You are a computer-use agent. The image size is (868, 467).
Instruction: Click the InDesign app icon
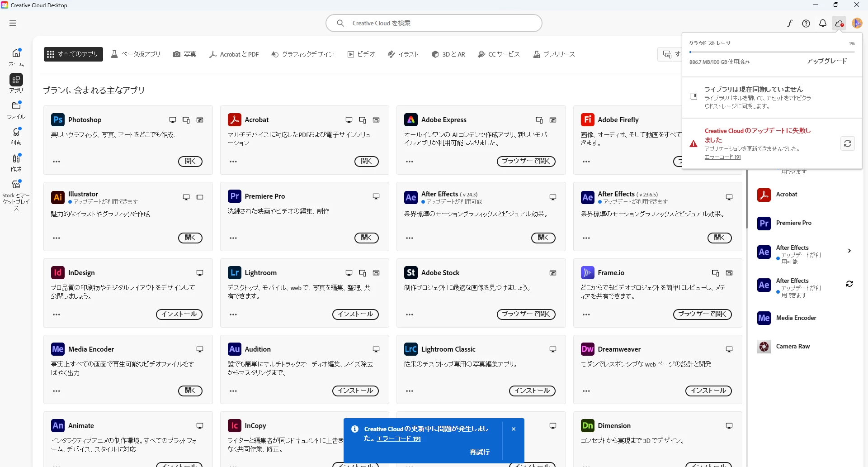(58, 272)
